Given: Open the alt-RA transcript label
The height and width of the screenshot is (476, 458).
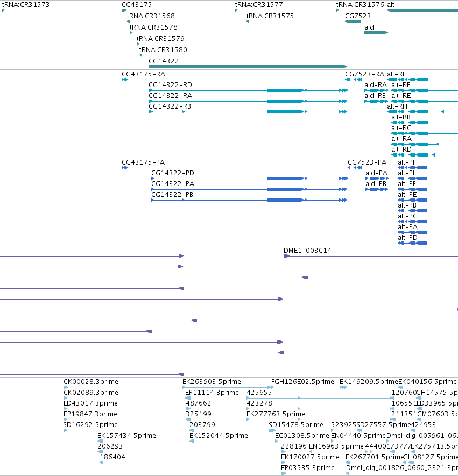Looking at the screenshot, I should (401, 138).
